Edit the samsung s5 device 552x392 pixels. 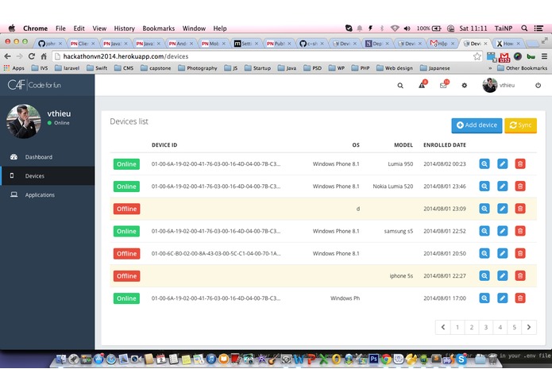click(x=503, y=231)
